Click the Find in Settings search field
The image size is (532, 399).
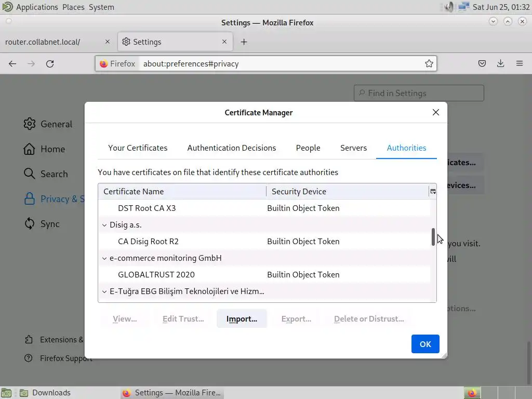pos(419,93)
